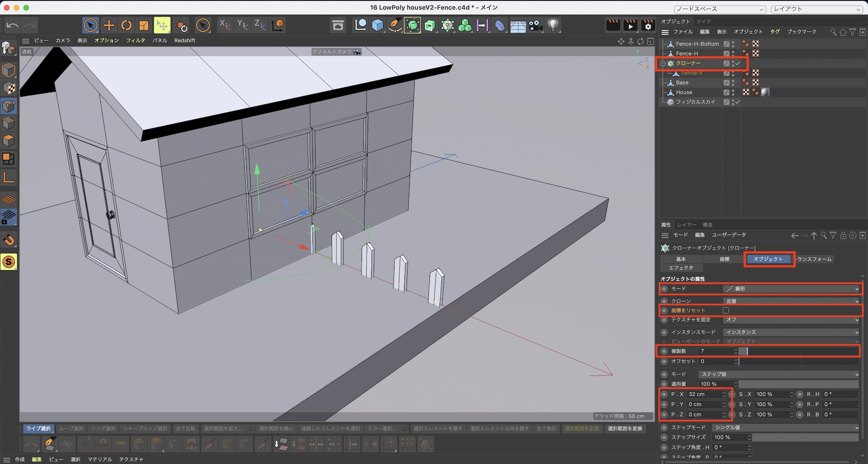Image resolution: width=868 pixels, height=464 pixels.
Task: Toggle the フィジカルスカイ enable checkmark
Action: 738,102
